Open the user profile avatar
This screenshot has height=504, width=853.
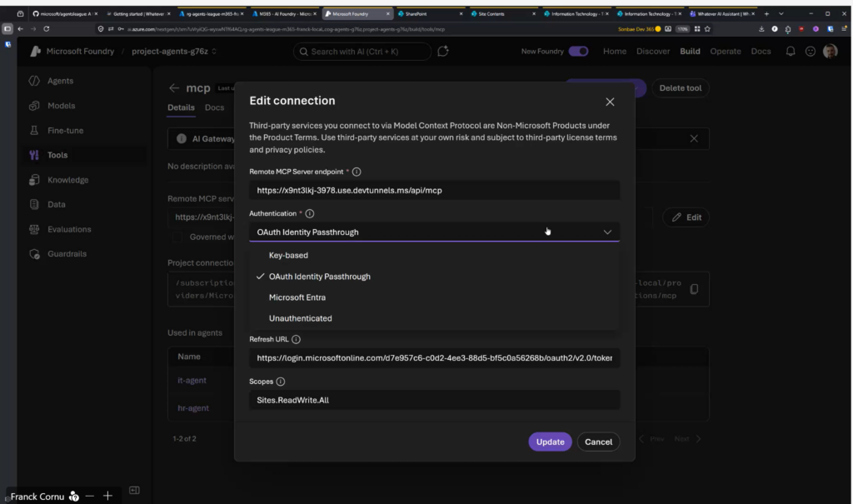(x=831, y=51)
